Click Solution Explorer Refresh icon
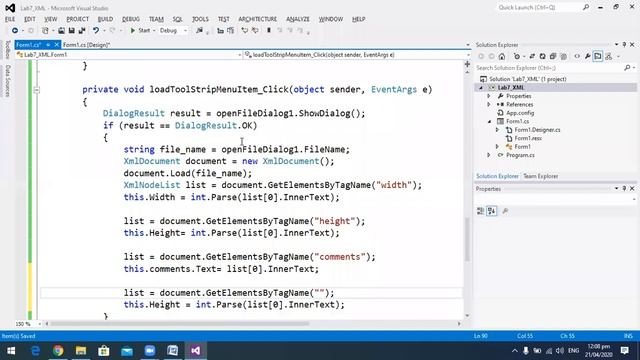The image size is (640, 360). pyautogui.click(x=542, y=57)
